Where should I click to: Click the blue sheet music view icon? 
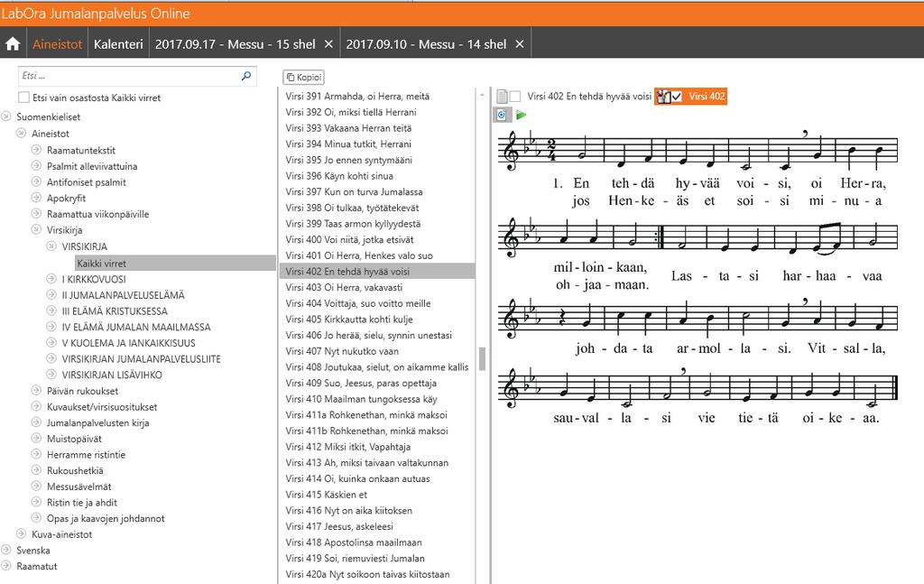[x=502, y=115]
